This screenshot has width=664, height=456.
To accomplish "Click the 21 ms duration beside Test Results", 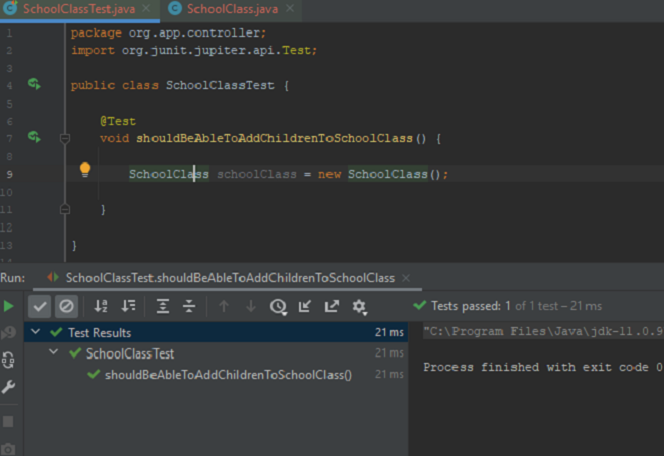I will click(389, 332).
